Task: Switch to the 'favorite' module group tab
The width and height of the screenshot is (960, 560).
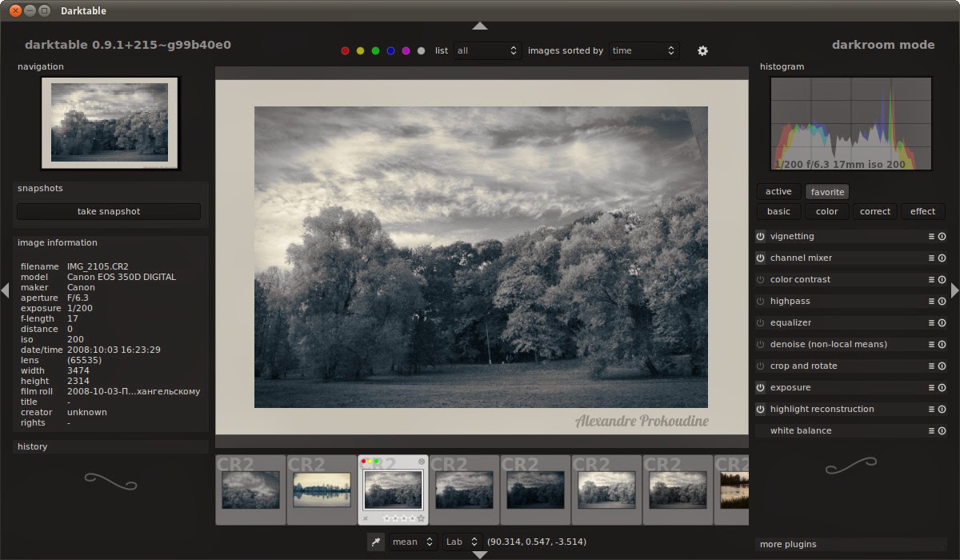Action: [827, 191]
